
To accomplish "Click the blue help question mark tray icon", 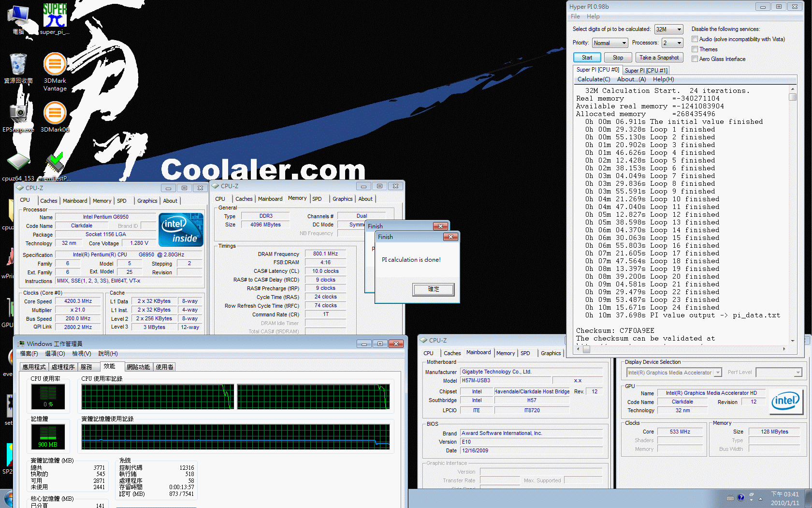I will [x=740, y=497].
